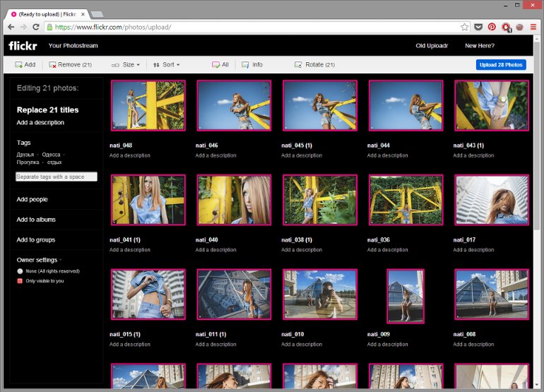Close the Flickr browser tab

coord(83,14)
